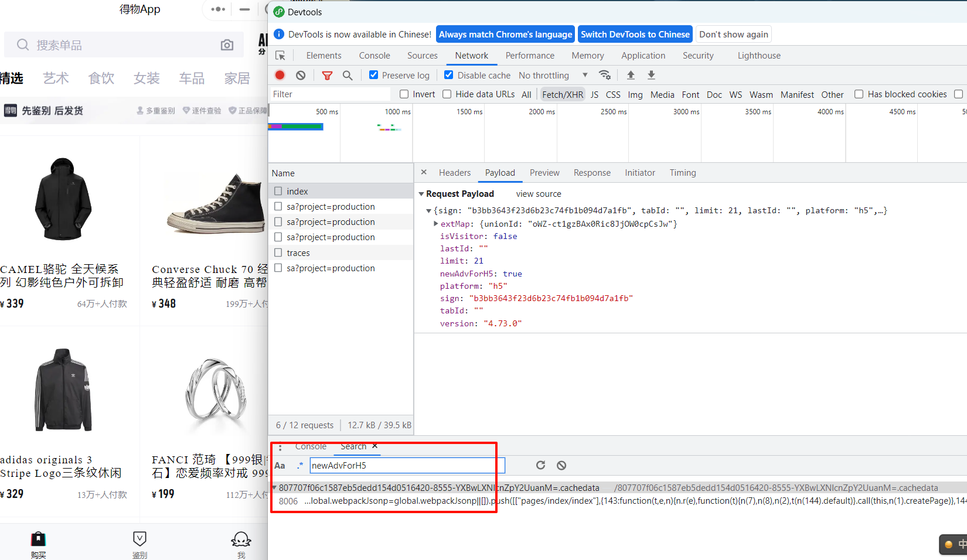
Task: Minimize the 得物App mini program
Action: 245,9
